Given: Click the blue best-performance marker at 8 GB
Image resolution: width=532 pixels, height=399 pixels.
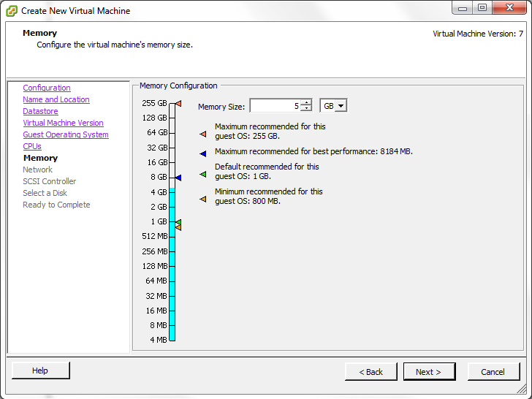Looking at the screenshot, I should (x=178, y=178).
